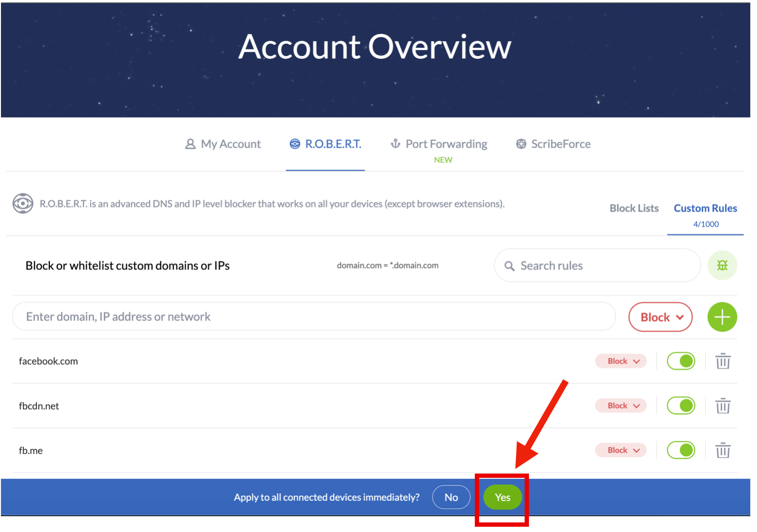
Task: Delete the fbcdn.net rule with trash icon
Action: 723,406
